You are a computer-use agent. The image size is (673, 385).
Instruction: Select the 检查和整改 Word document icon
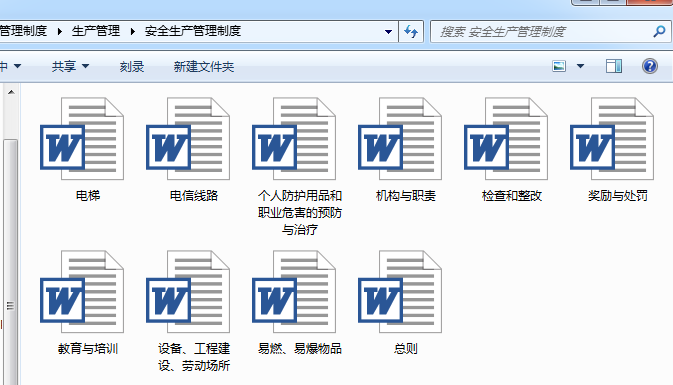(506, 139)
